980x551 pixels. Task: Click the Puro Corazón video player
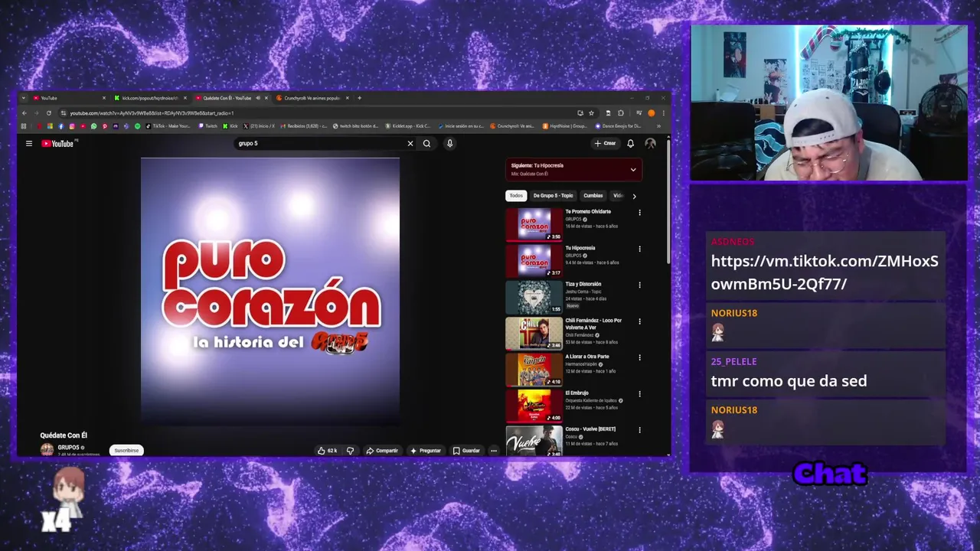[x=269, y=291]
